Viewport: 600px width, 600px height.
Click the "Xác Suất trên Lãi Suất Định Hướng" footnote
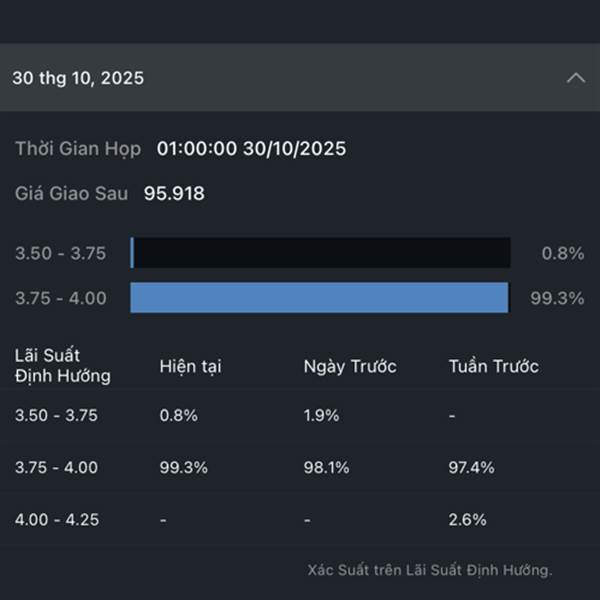[430, 570]
